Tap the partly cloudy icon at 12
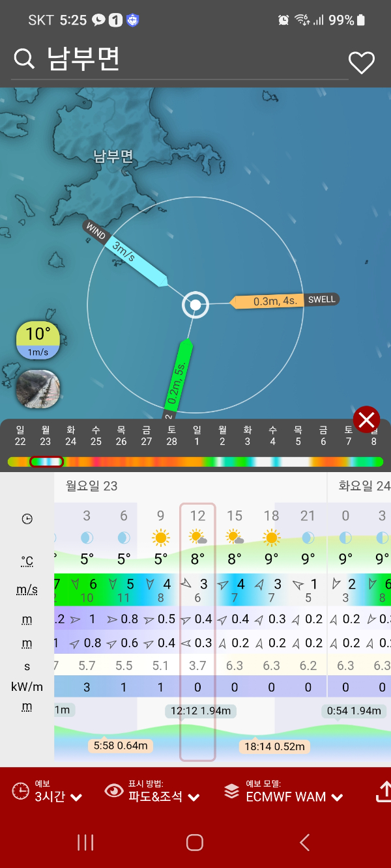The height and width of the screenshot is (868, 391). [x=197, y=538]
